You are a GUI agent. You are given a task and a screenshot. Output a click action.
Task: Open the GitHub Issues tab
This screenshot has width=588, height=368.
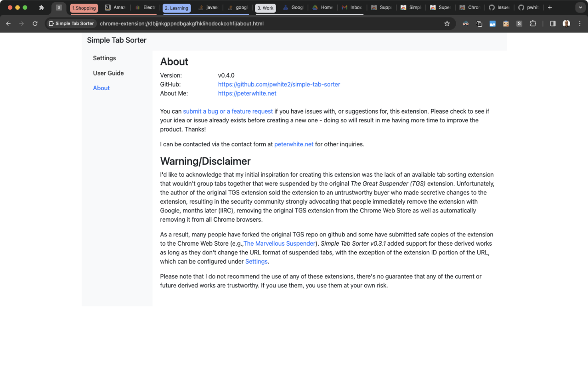coord(499,7)
